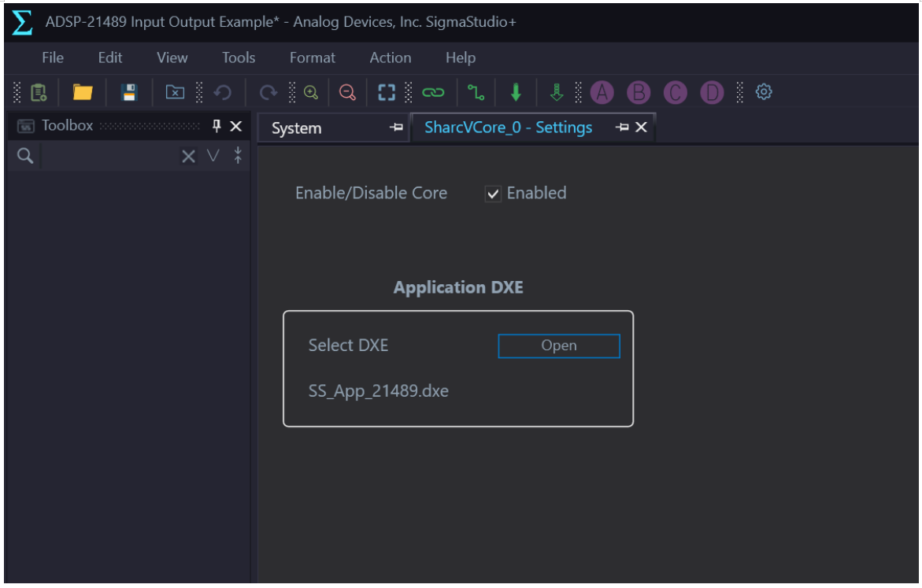Clear the Toolbox search with the X
922x588 pixels.
click(x=188, y=157)
